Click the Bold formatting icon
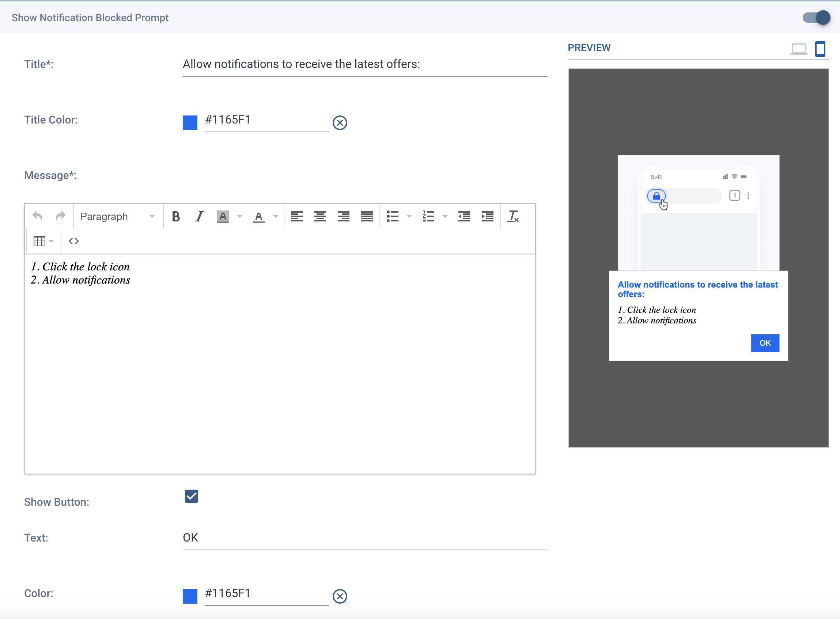Screen dimensions: 840x619 click(176, 217)
